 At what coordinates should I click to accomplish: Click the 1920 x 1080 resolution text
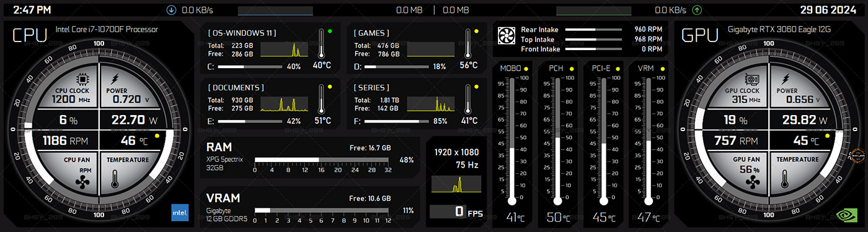456,152
